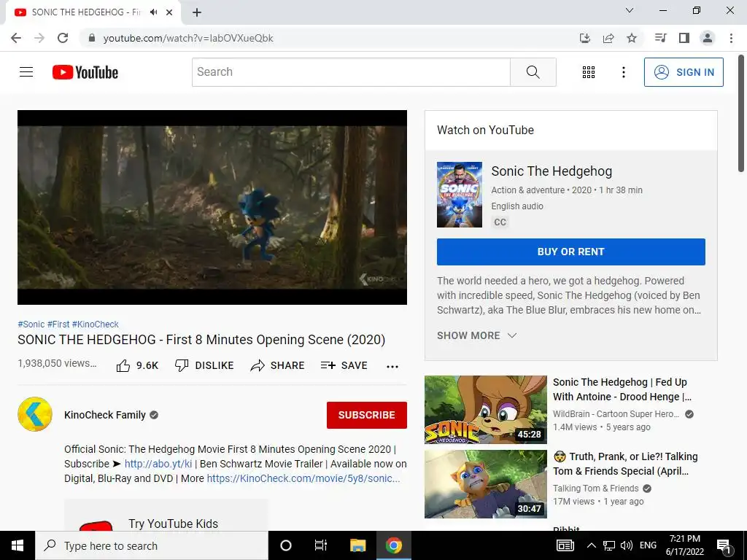The height and width of the screenshot is (560, 747).
Task: Reload the page
Action: (63, 38)
